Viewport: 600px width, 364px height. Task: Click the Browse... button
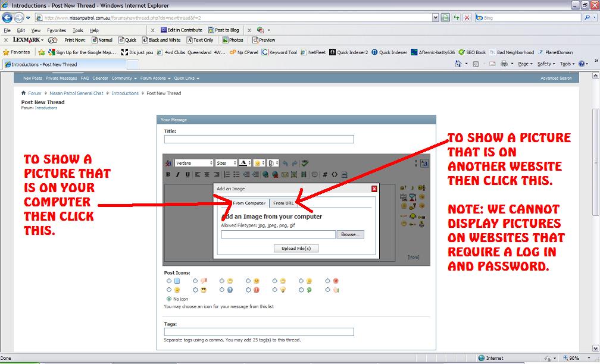[350, 234]
